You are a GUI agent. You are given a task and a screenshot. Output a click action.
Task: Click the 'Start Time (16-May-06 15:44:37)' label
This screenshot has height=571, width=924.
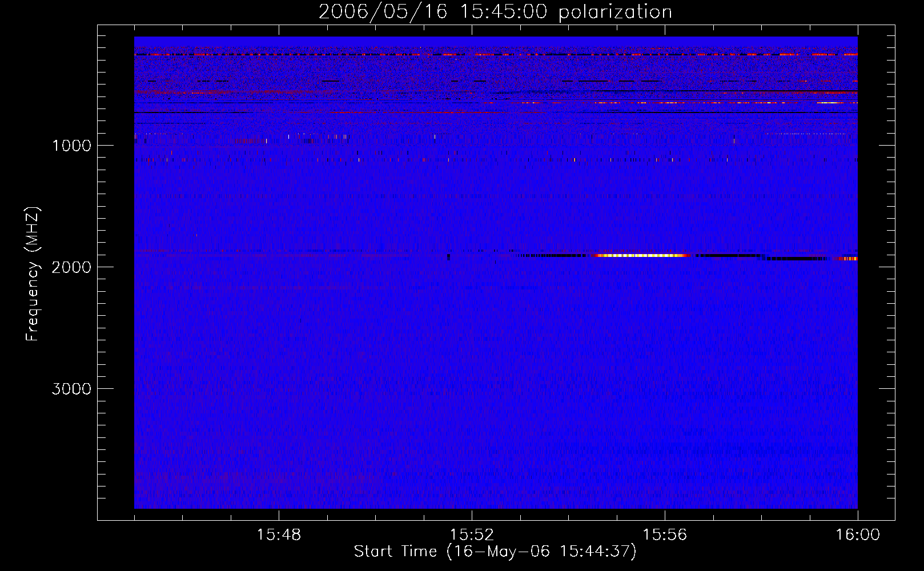[495, 552]
